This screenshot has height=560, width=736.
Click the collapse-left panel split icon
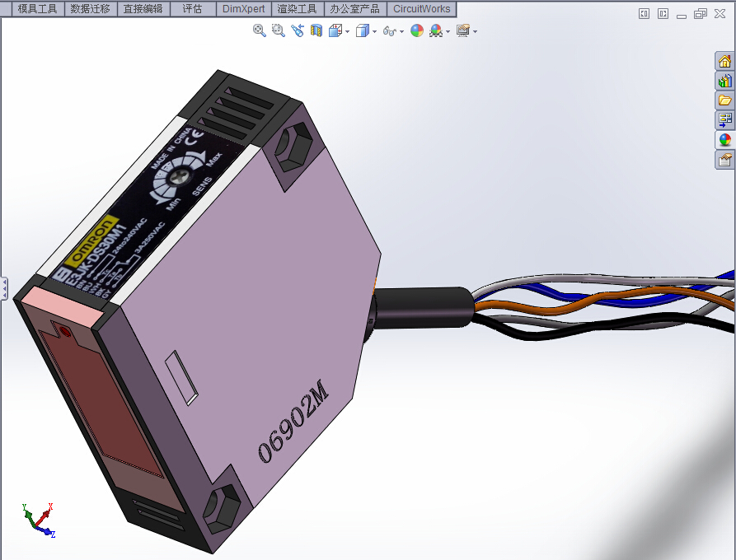(644, 14)
